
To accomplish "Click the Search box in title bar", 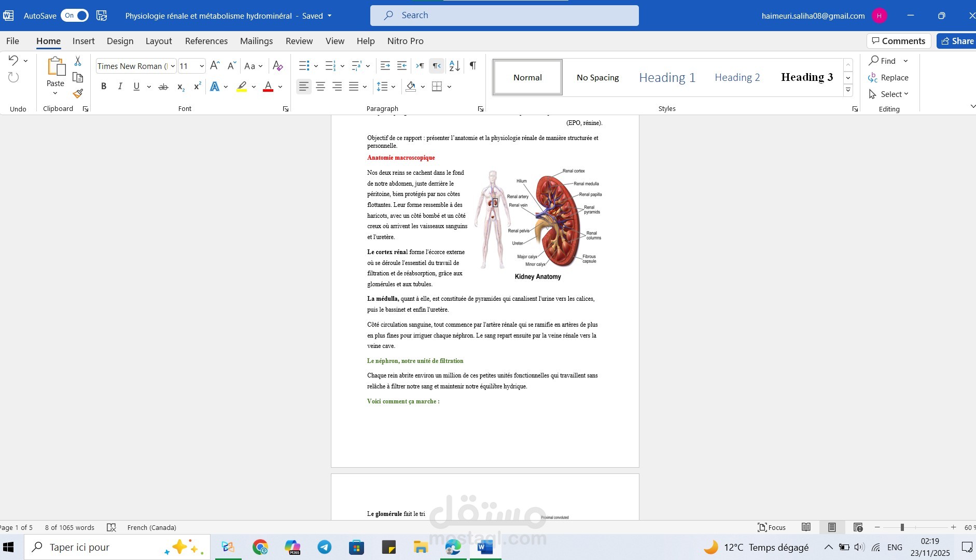I will (x=504, y=16).
